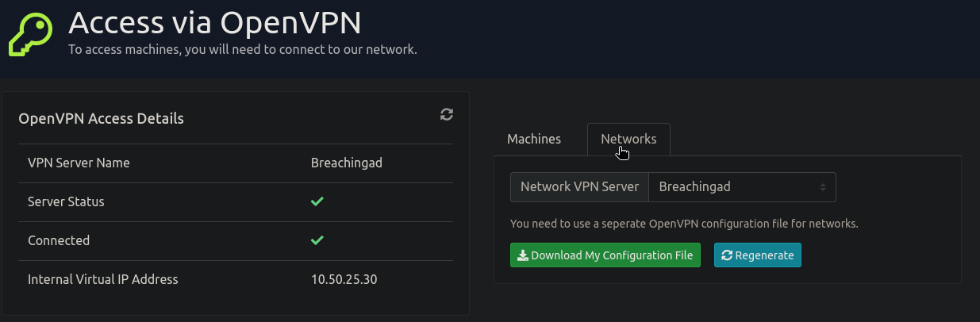This screenshot has width=980, height=322.
Task: Click the VPN Server Name row label
Action: [x=79, y=163]
